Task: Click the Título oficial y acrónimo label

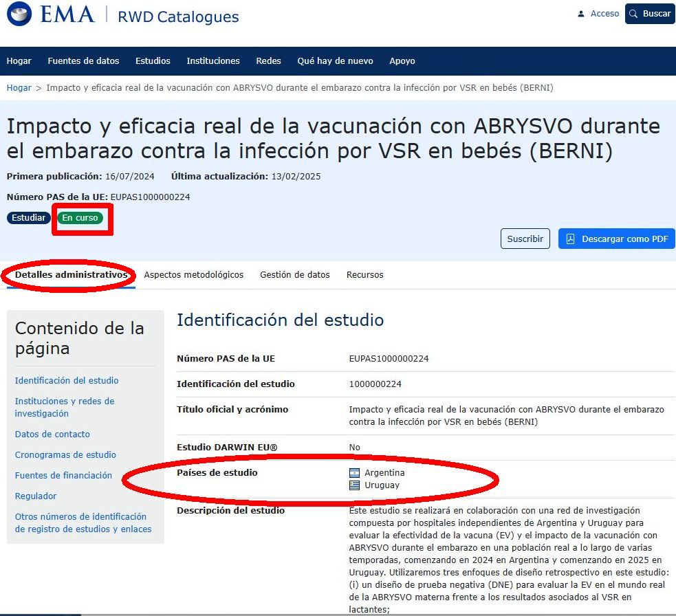Action: [x=232, y=410]
